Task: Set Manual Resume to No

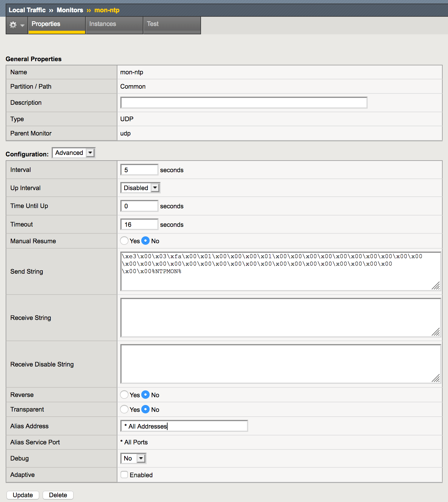Action: coord(145,241)
